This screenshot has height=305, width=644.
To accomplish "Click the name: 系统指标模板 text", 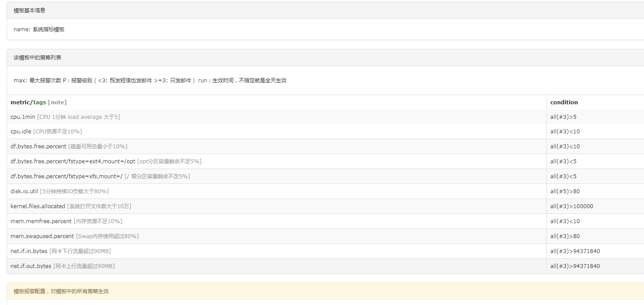I will point(40,29).
